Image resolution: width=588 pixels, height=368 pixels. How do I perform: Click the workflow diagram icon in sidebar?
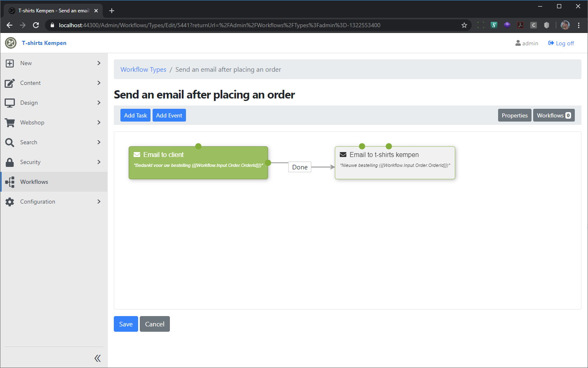tap(10, 182)
